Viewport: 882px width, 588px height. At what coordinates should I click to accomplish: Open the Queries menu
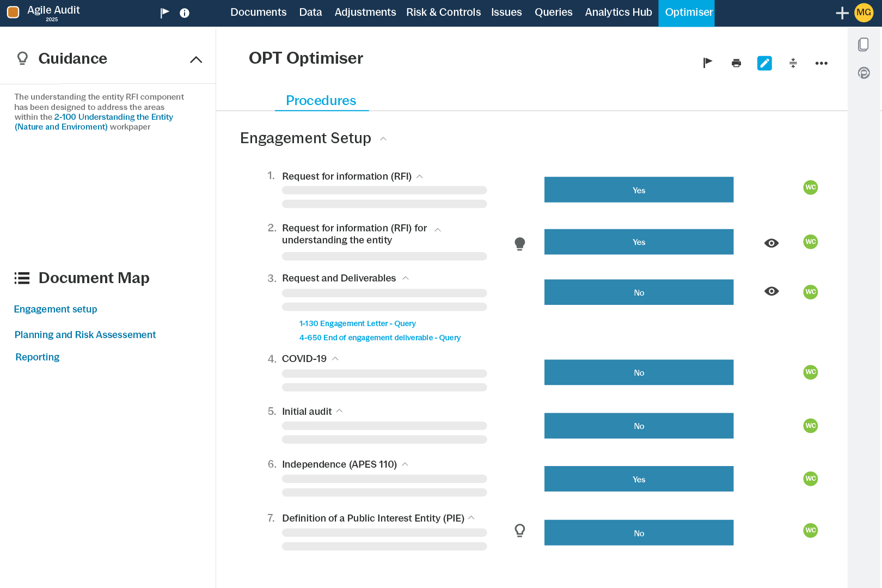554,13
